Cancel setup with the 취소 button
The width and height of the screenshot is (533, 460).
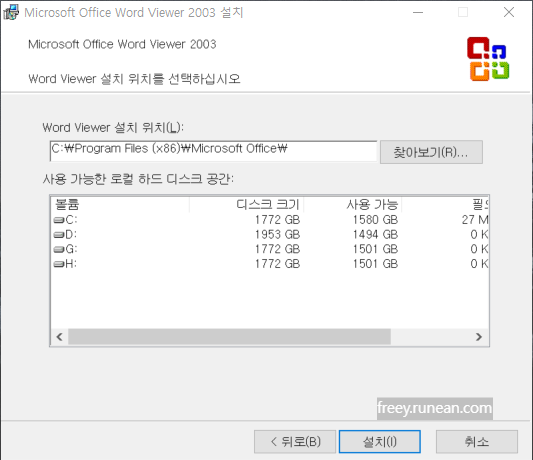(477, 442)
